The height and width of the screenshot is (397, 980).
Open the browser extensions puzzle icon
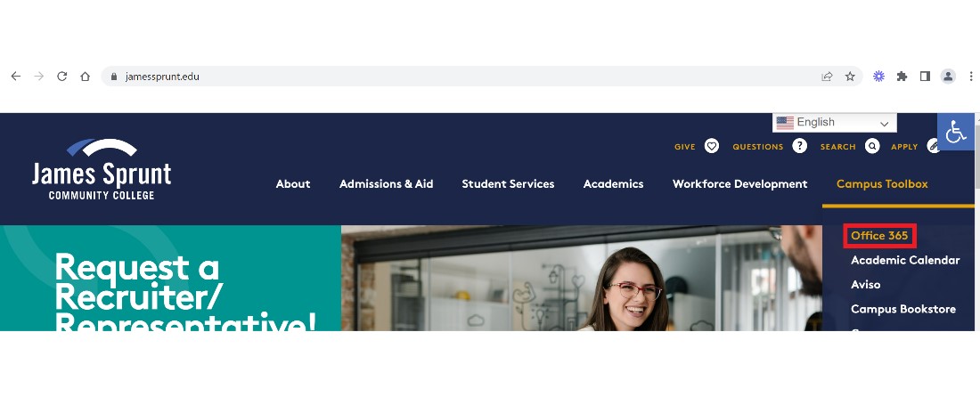click(902, 77)
